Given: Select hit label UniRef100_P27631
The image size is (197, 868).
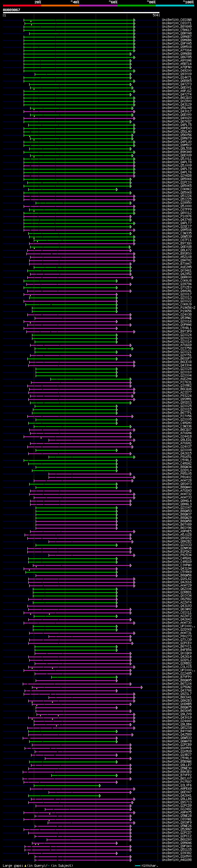Looking at the screenshot, I should pos(177,382).
